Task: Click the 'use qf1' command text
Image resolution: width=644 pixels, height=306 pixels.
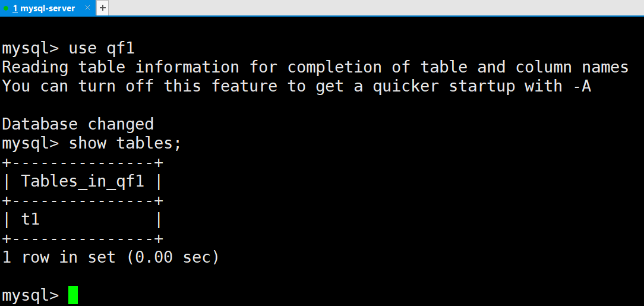Action: point(106,48)
